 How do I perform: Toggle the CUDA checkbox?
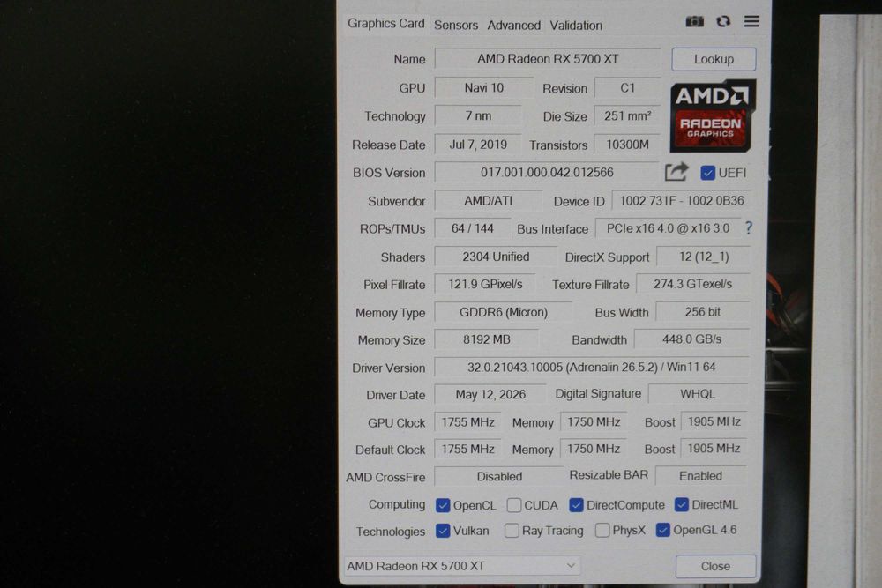(513, 505)
